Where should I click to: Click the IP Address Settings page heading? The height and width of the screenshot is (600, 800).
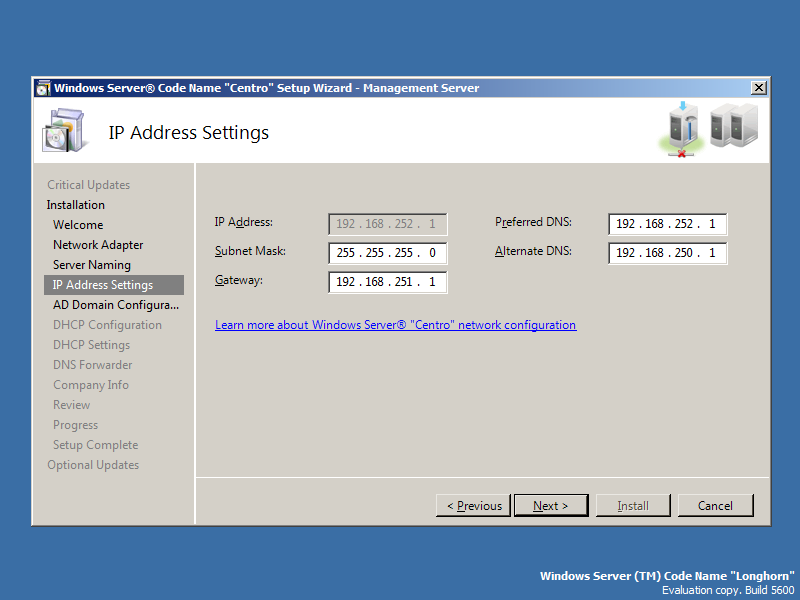point(189,133)
